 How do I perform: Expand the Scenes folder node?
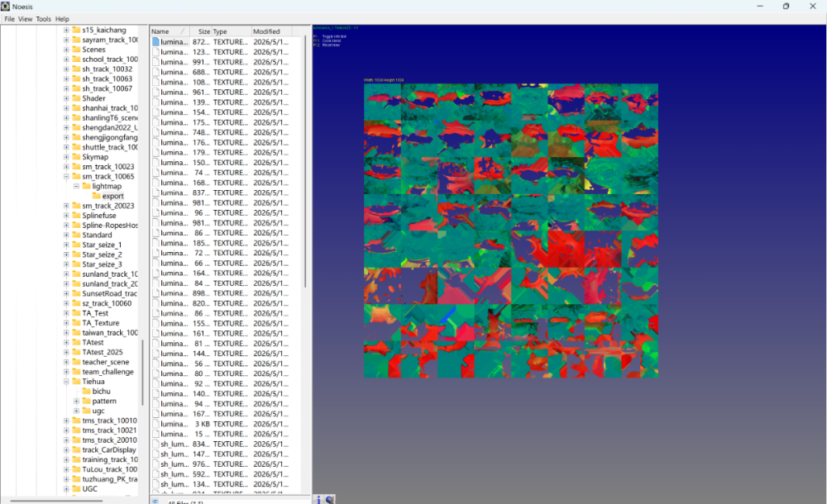[x=66, y=50]
